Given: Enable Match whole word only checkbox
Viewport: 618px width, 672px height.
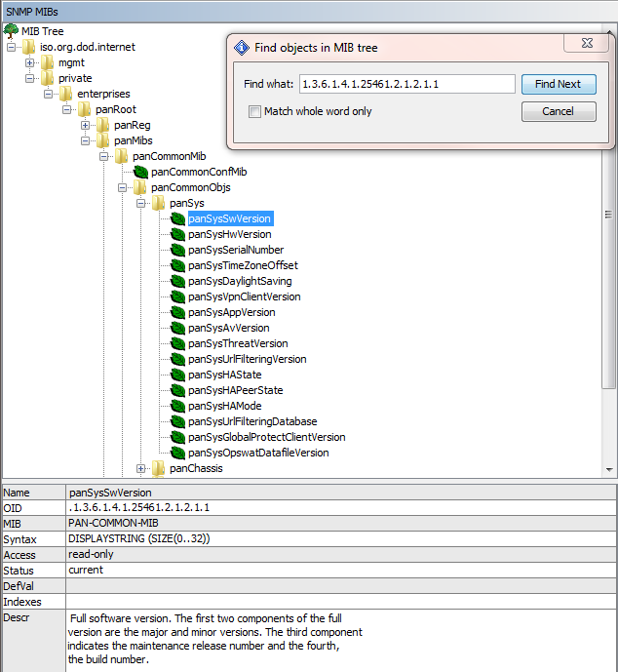Looking at the screenshot, I should (x=254, y=111).
